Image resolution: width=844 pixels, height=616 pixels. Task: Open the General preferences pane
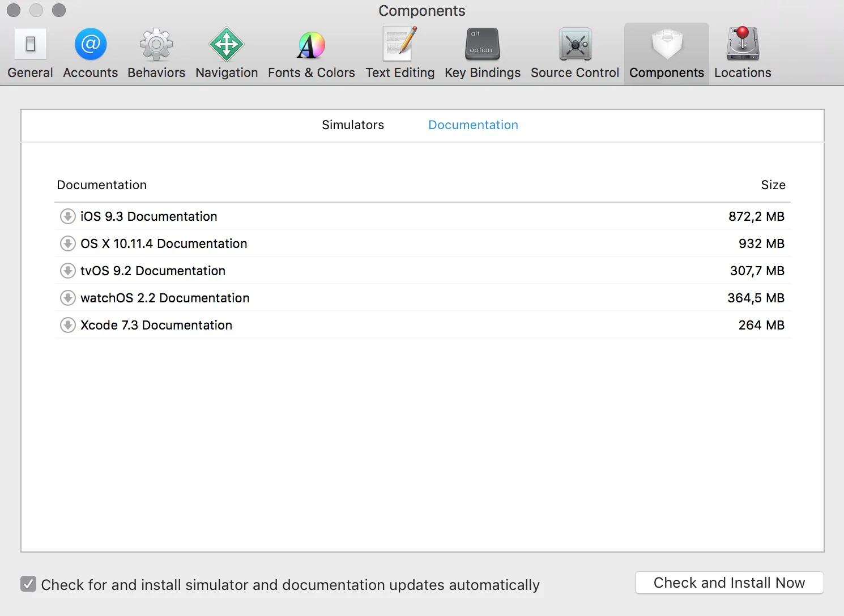(31, 54)
